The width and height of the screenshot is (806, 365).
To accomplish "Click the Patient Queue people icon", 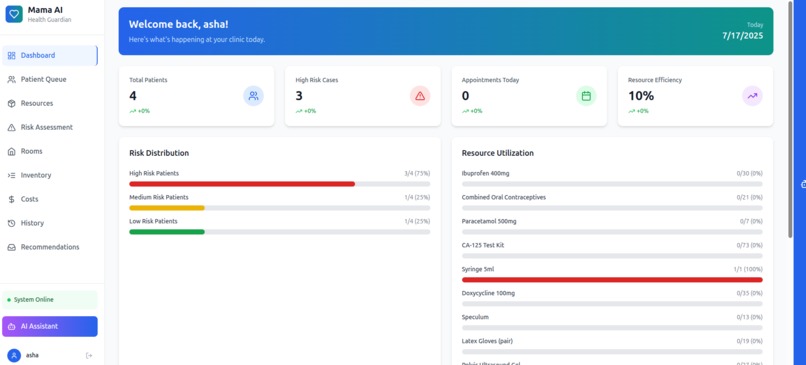I will (11, 80).
